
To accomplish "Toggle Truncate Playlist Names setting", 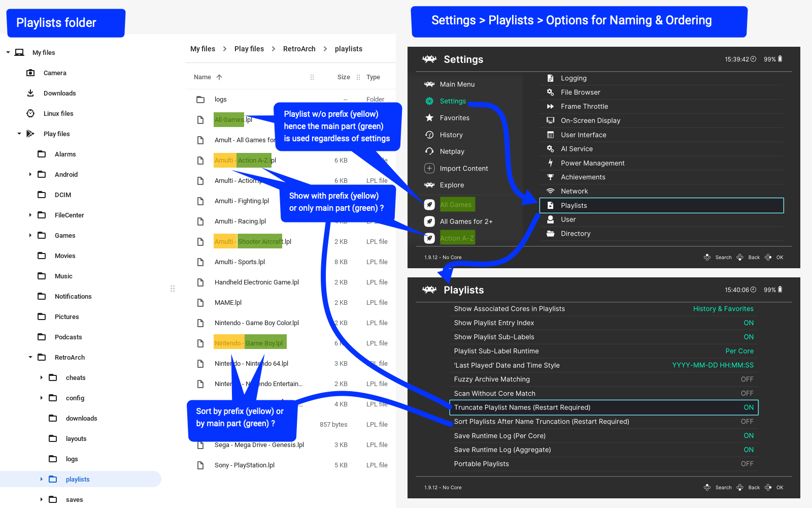I will pos(604,407).
